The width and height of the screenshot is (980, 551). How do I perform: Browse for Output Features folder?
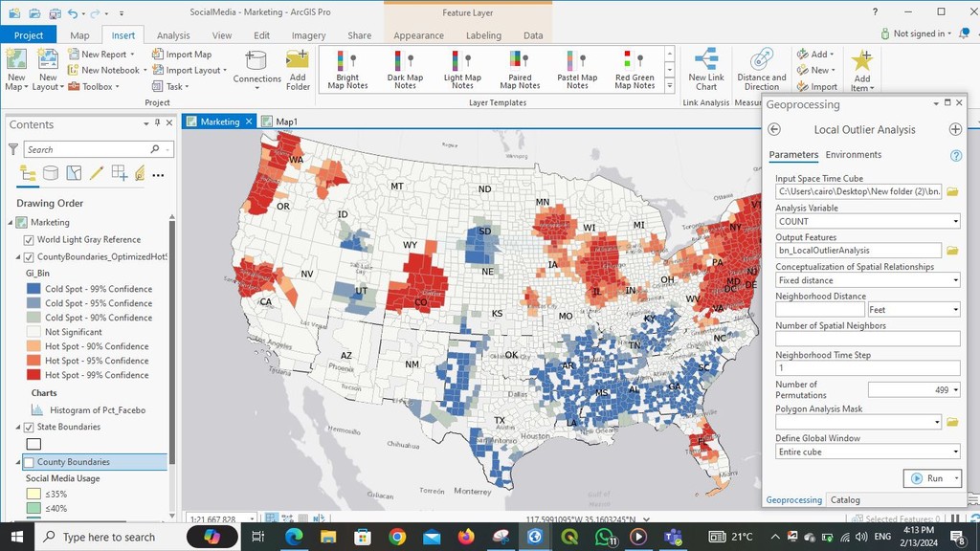tap(952, 251)
